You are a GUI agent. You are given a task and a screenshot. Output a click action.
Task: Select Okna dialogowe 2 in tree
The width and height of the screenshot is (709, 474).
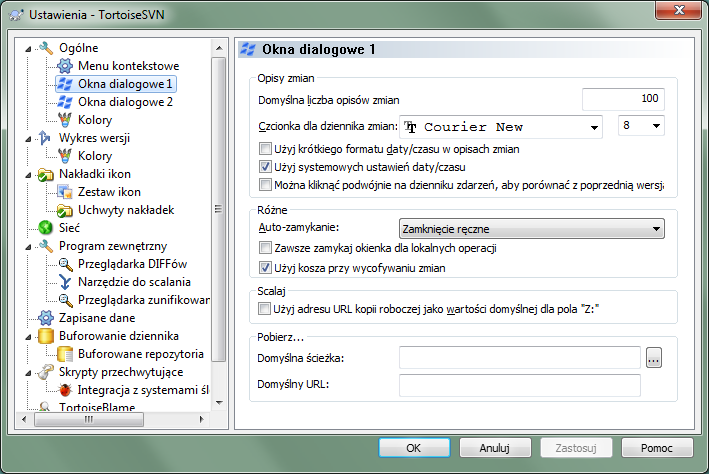click(125, 102)
